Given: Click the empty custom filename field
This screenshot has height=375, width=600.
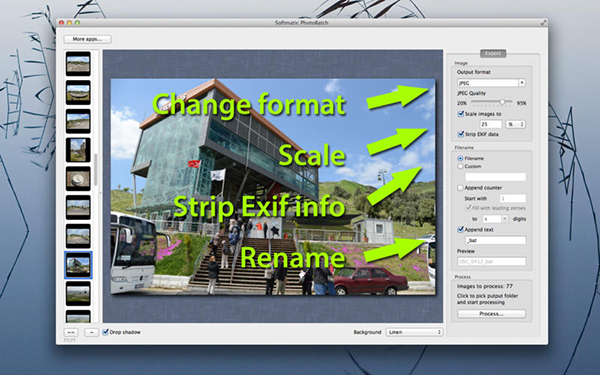Looking at the screenshot, I should pos(496,177).
